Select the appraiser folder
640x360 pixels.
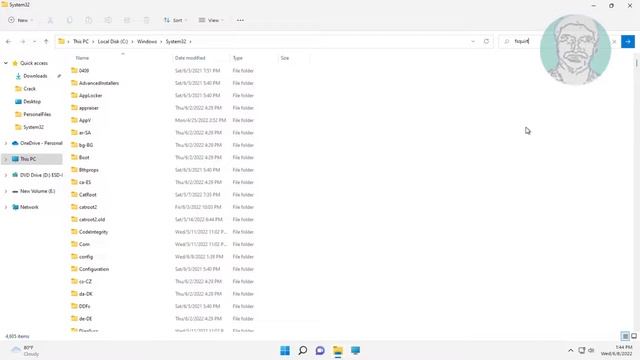pyautogui.click(x=89, y=108)
